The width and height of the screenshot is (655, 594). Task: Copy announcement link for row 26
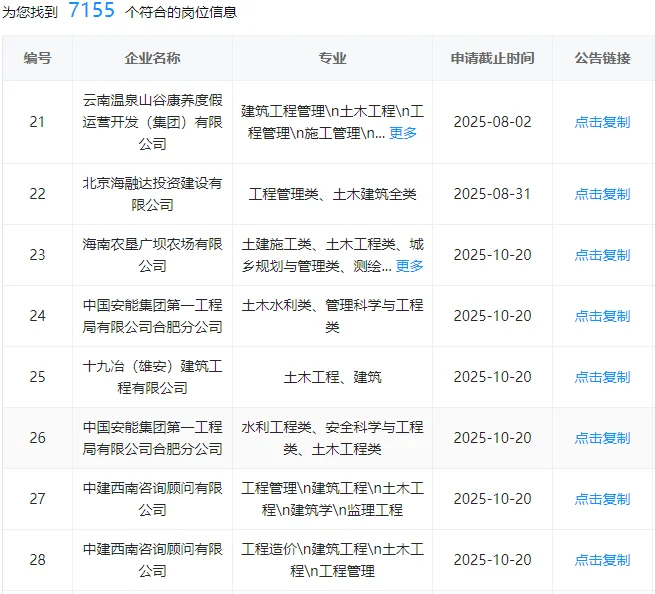pyautogui.click(x=602, y=438)
